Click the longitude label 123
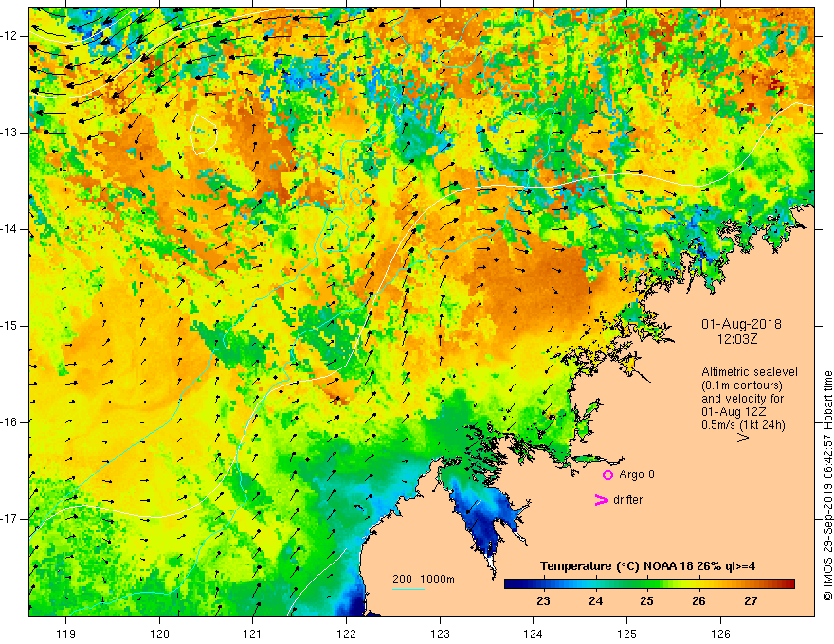The width and height of the screenshot is (834, 644). 440,634
